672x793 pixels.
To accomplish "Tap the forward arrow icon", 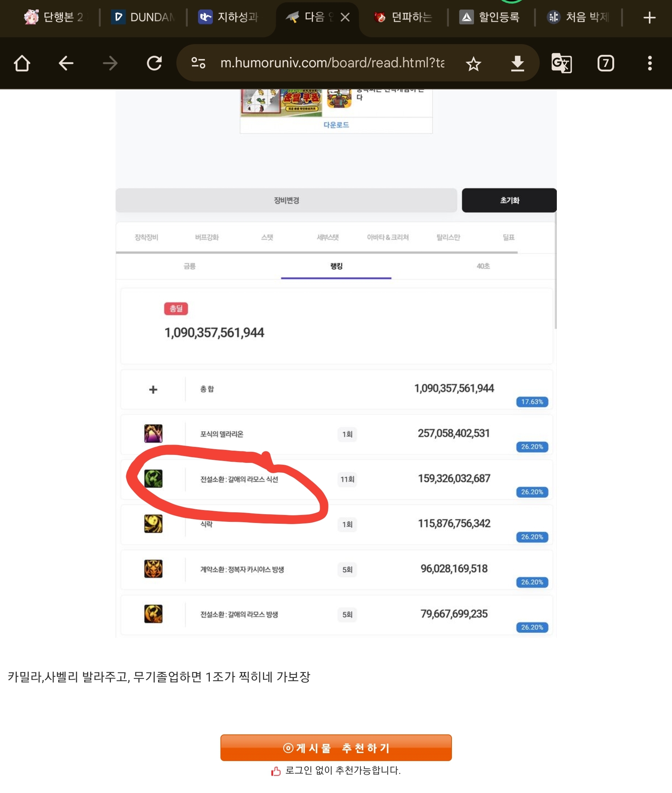I will [110, 63].
